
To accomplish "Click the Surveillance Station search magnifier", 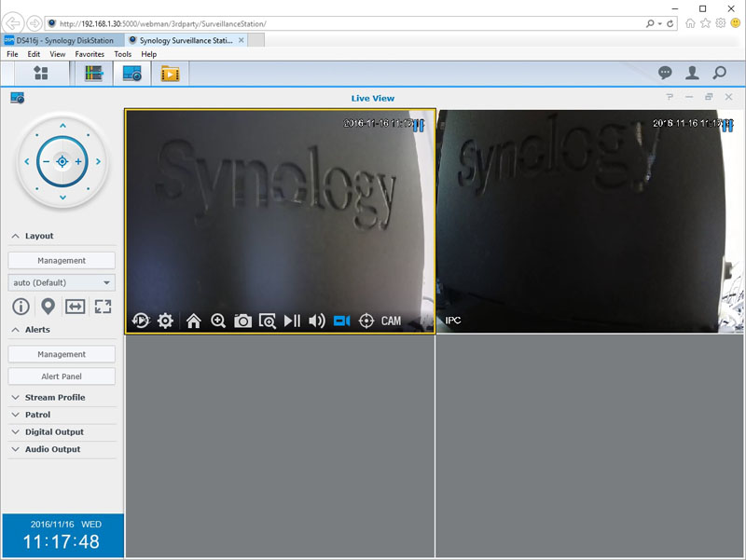I will point(719,73).
